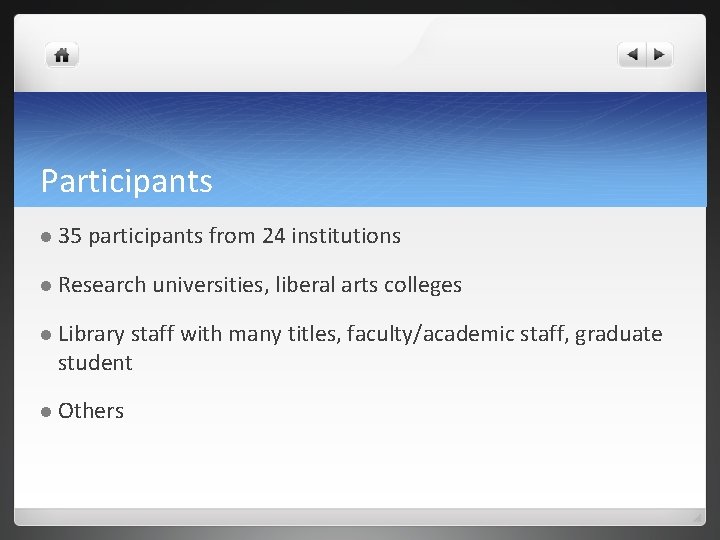Go to the previous slide arrow

click(x=632, y=55)
